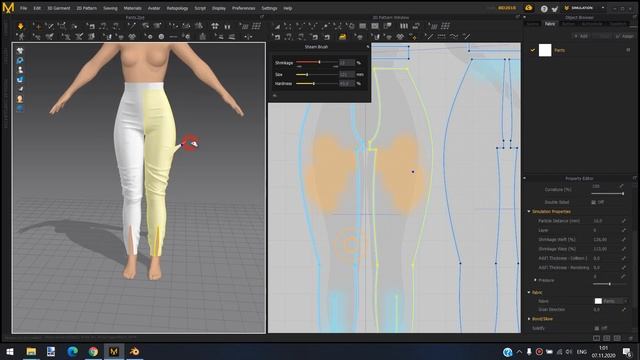Pin the Steam Brush panel

[367, 47]
